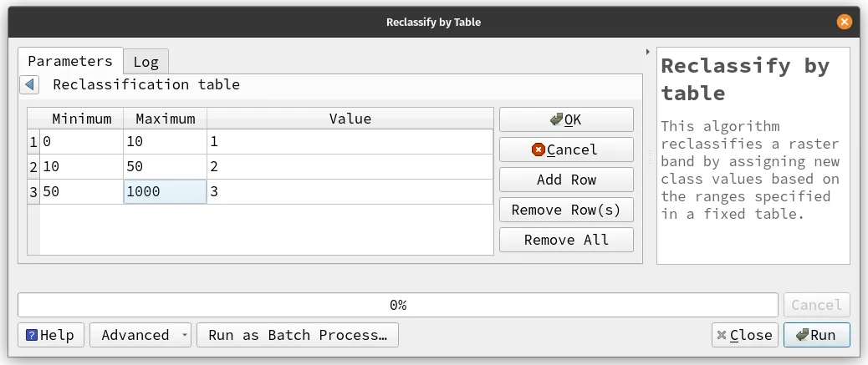This screenshot has width=868, height=365.
Task: Select the Maximum cell containing 1000
Action: [x=165, y=192]
